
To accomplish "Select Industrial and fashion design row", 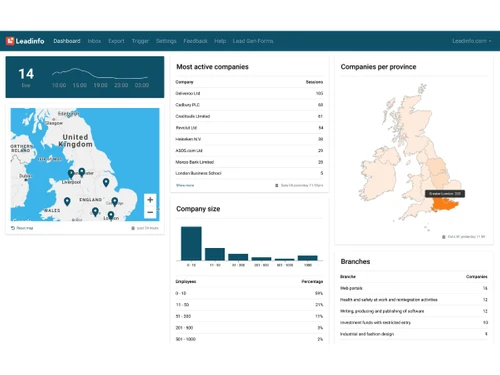I will point(414,334).
